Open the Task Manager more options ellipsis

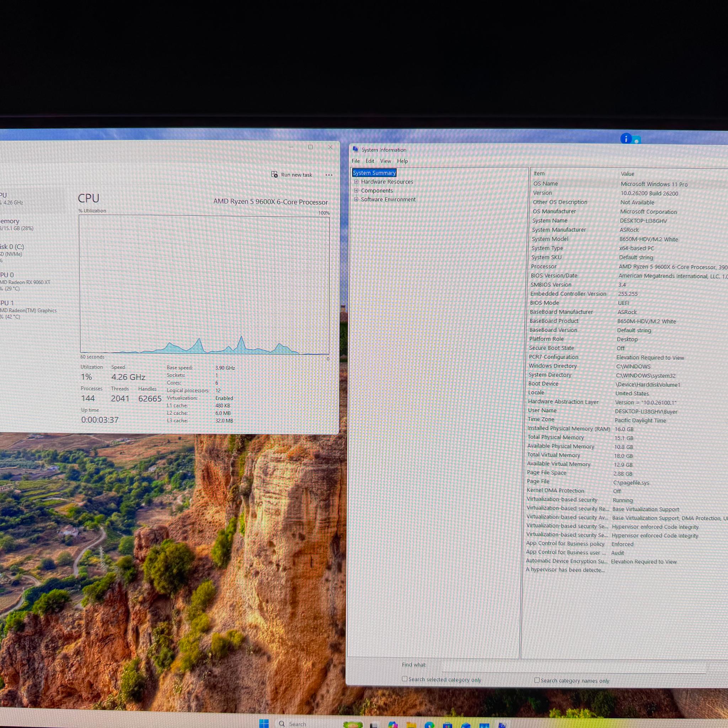(328, 175)
